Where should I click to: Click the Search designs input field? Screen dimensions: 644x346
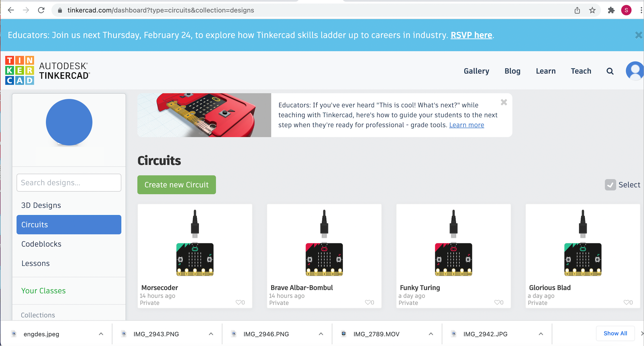[69, 182]
